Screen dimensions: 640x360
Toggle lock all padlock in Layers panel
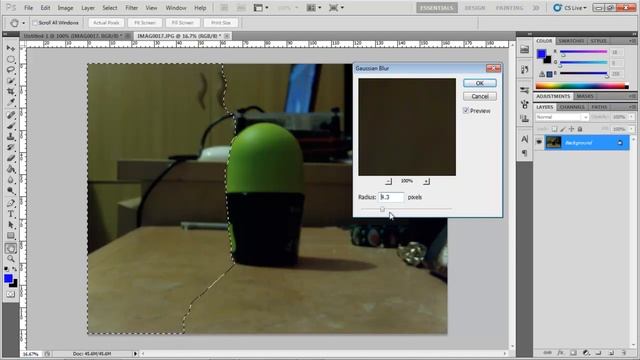point(580,129)
